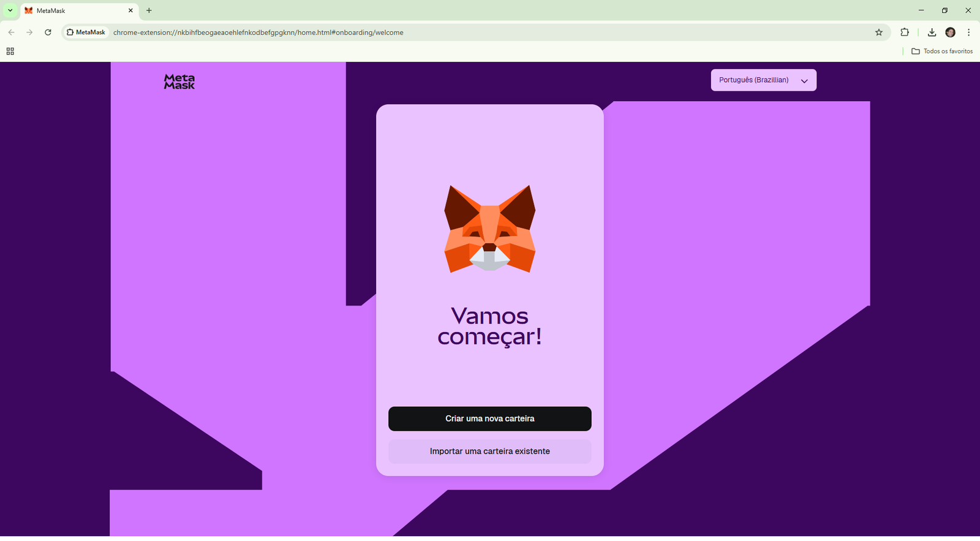Open the apps grid icon in bookmarks bar
Image resolution: width=980 pixels, height=541 pixels.
pyautogui.click(x=10, y=51)
